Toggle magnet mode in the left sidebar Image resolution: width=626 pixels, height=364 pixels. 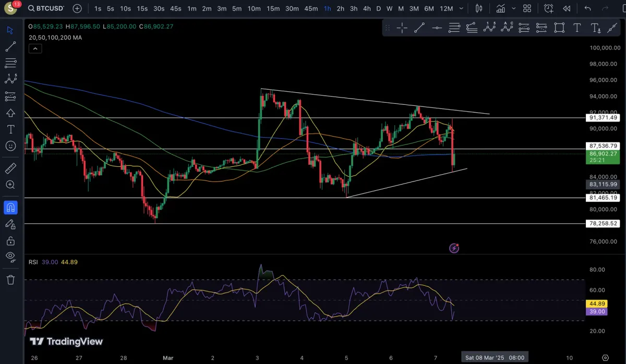(10, 208)
